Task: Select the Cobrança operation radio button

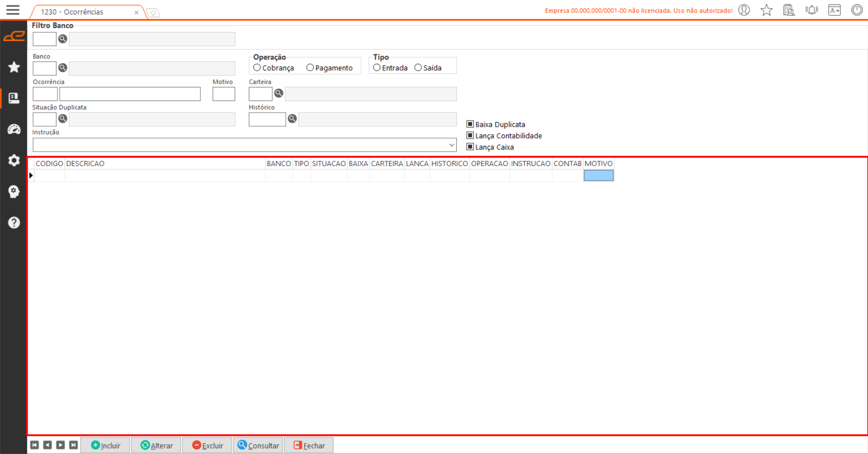Action: (x=257, y=68)
